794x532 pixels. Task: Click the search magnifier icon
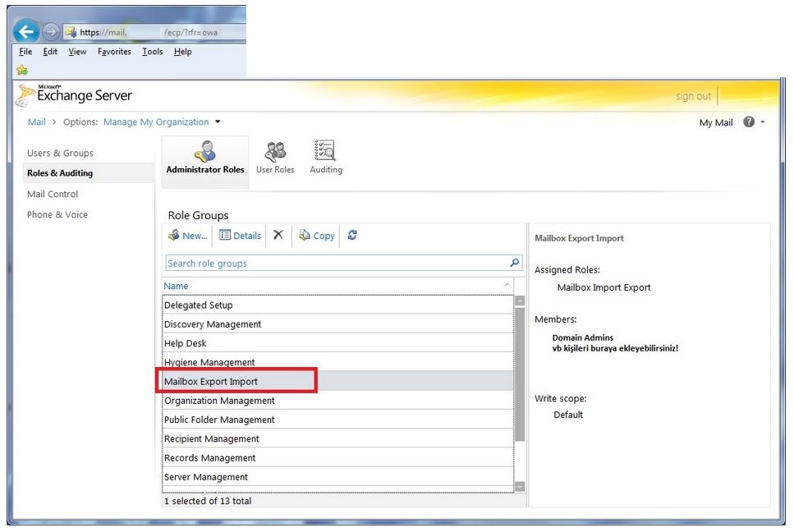point(515,263)
